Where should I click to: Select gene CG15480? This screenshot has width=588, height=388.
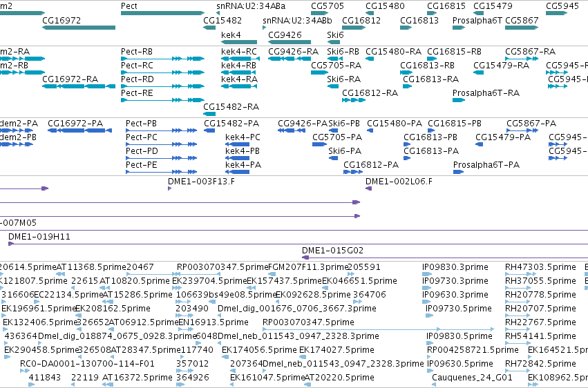[370, 13]
